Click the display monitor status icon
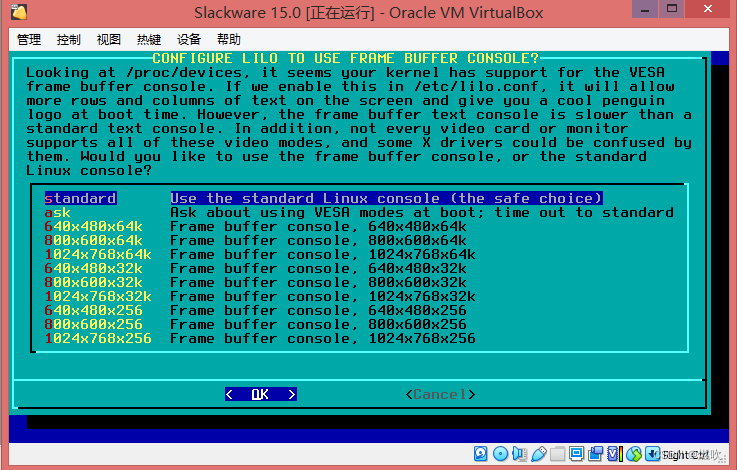Screen dimensions: 737x470 tap(576, 454)
